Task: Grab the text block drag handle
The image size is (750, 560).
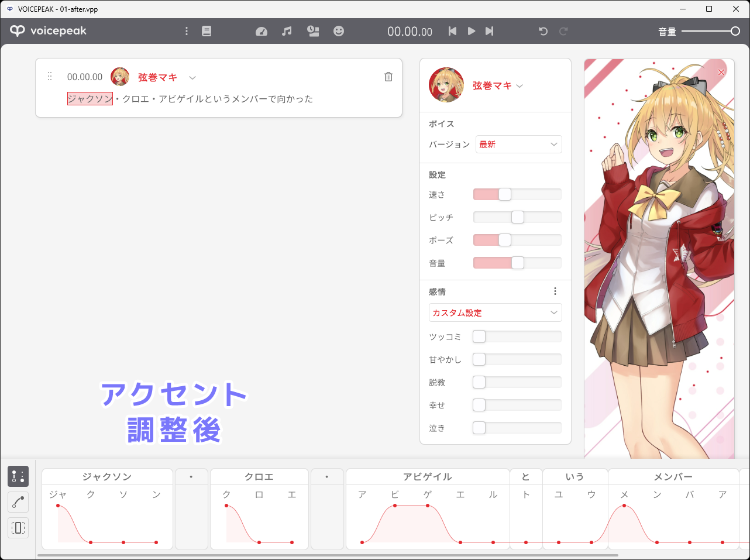Action: coord(50,77)
